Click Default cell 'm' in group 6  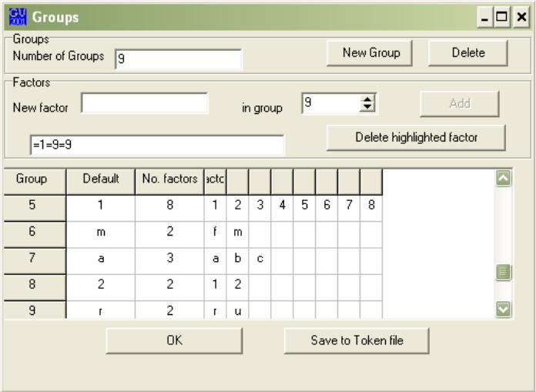pyautogui.click(x=101, y=233)
